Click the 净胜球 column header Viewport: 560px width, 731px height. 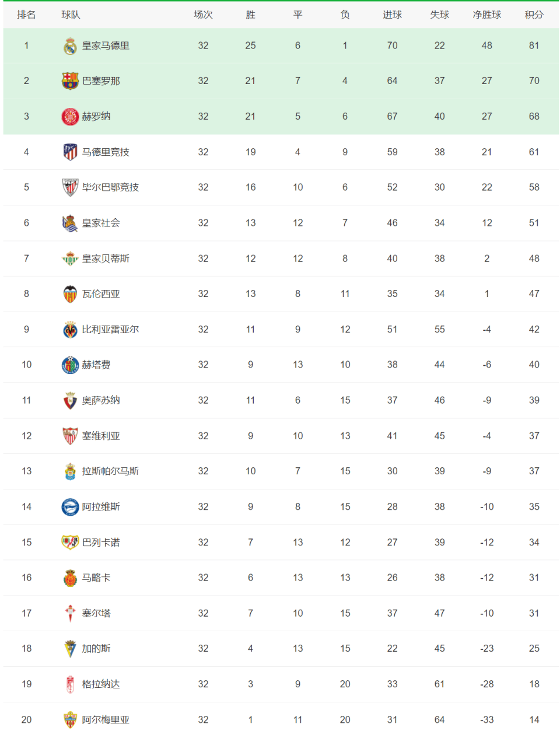click(487, 15)
